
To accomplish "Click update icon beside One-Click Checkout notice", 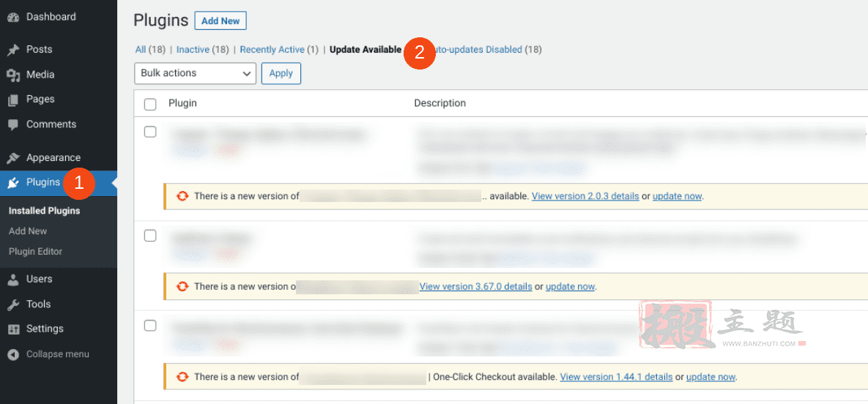I will [182, 377].
